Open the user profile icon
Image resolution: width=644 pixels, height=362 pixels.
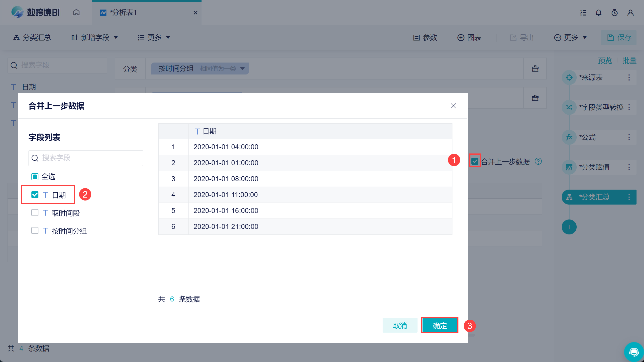coord(631,13)
